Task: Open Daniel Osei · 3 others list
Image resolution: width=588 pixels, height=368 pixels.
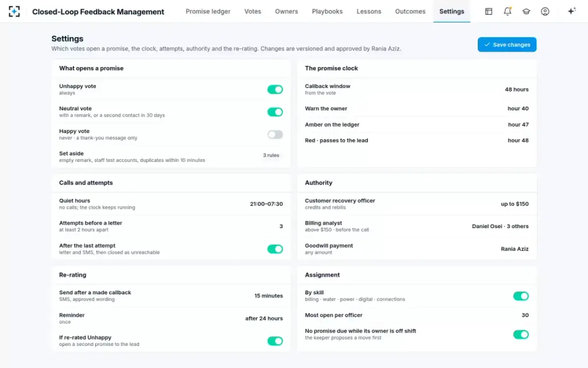Action: click(x=500, y=226)
